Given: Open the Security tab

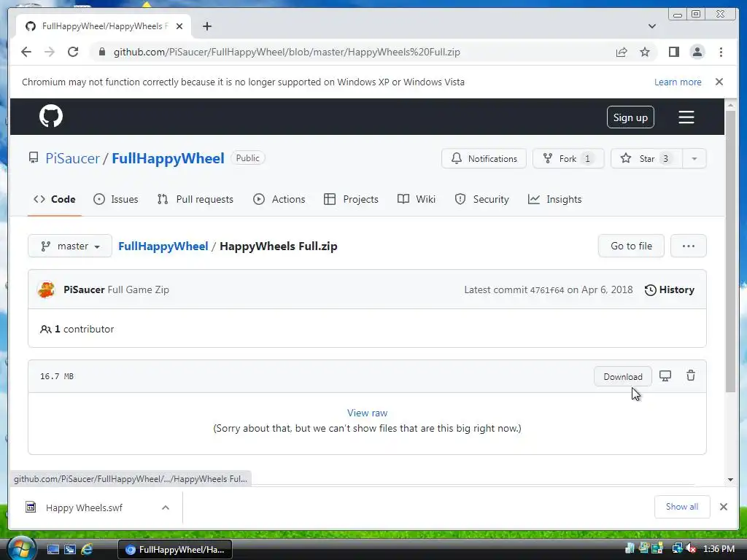Looking at the screenshot, I should [x=481, y=199].
